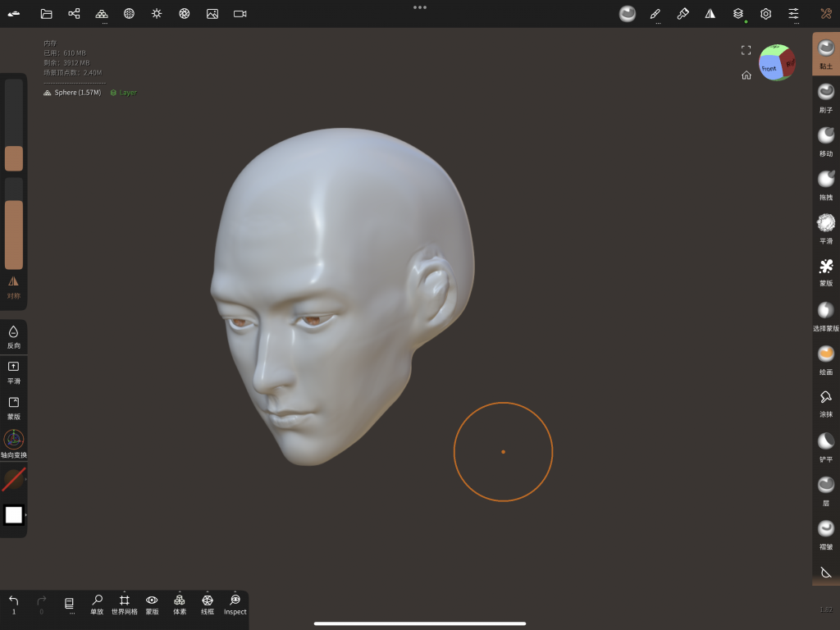Screen dimensions: 840x630
Task: Select the 涂抹 Smudge tool
Action: pos(825,404)
